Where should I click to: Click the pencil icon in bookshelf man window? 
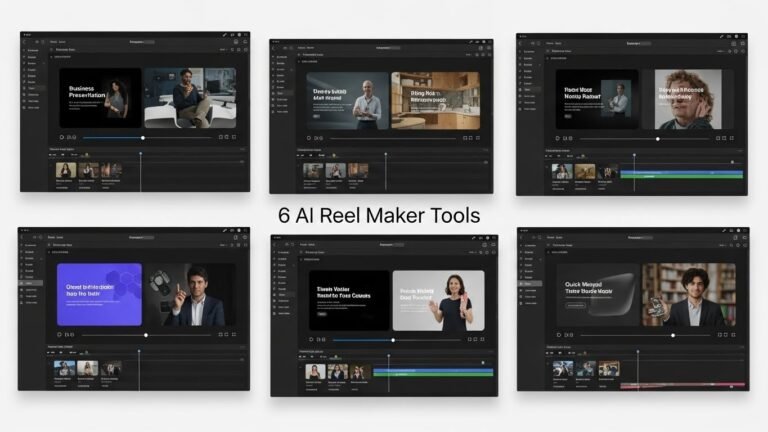click(x=724, y=231)
